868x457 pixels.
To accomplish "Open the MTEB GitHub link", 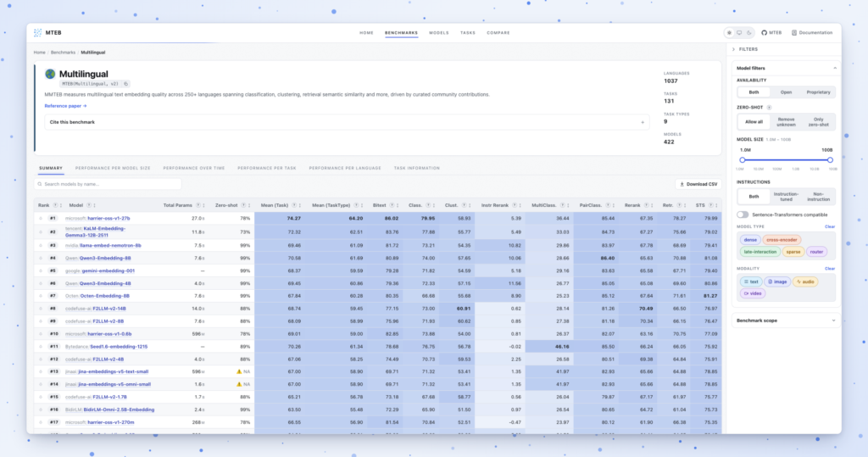I will pos(771,33).
